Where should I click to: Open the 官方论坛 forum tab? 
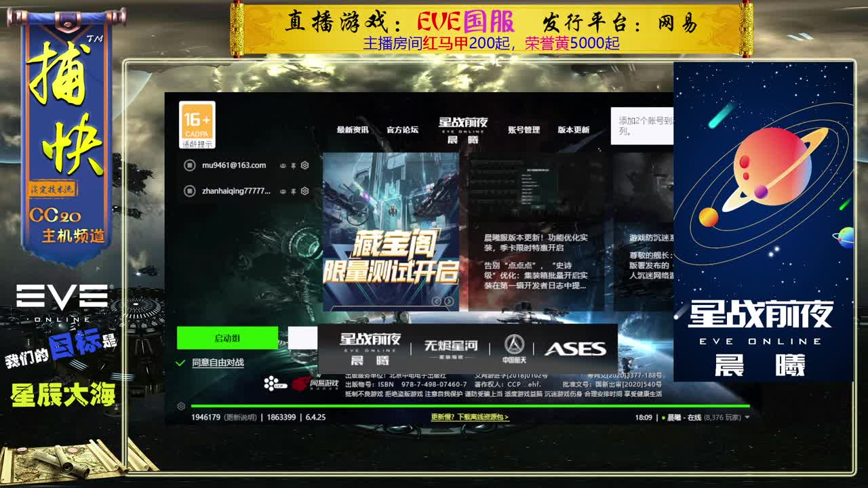pyautogui.click(x=402, y=129)
